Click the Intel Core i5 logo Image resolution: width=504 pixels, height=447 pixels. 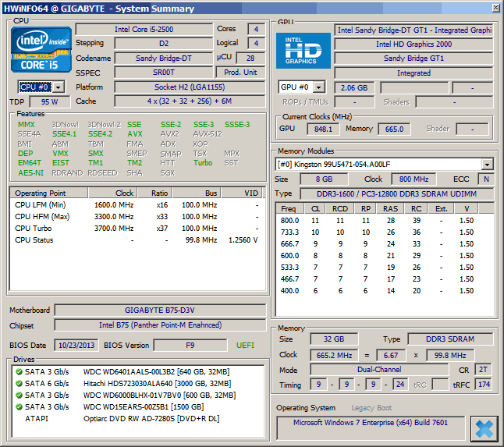coord(41,50)
